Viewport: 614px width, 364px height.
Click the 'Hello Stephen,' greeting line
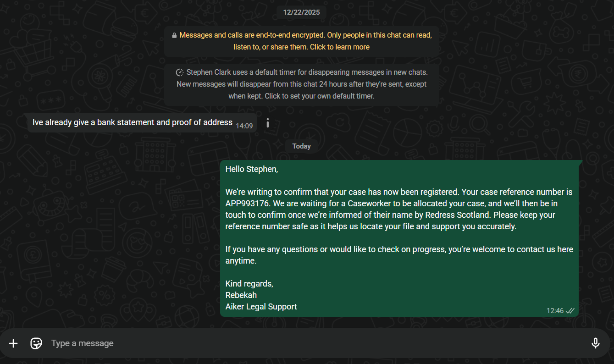[252, 169]
